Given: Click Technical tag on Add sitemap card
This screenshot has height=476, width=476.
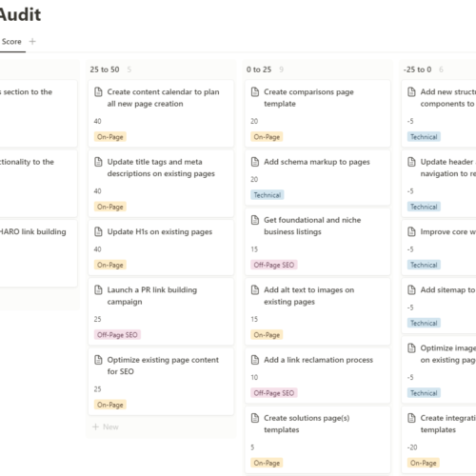Looking at the screenshot, I should 424,323.
